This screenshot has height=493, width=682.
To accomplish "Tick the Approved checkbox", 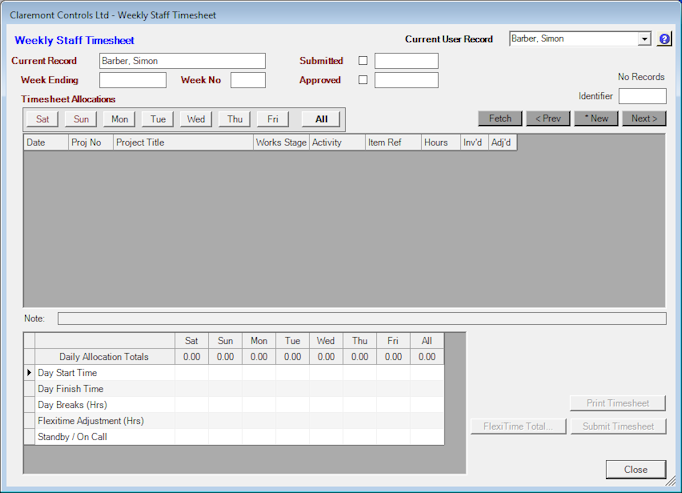I will click(363, 80).
